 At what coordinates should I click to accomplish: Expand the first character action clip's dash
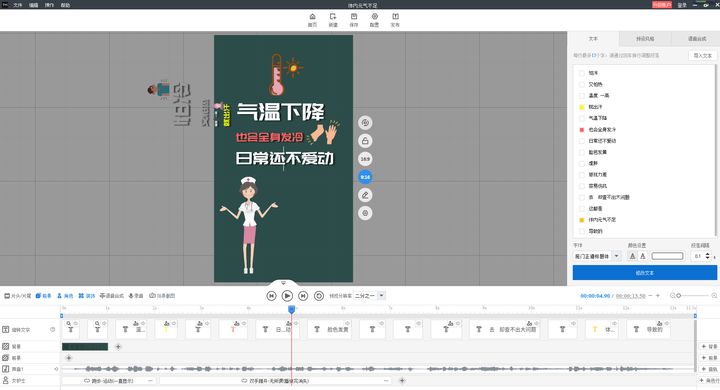150,381
